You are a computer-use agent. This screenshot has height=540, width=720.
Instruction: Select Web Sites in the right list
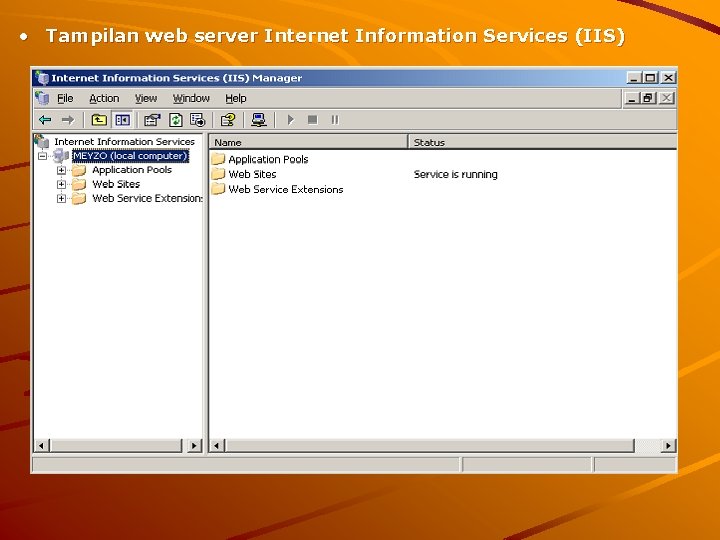(x=252, y=174)
